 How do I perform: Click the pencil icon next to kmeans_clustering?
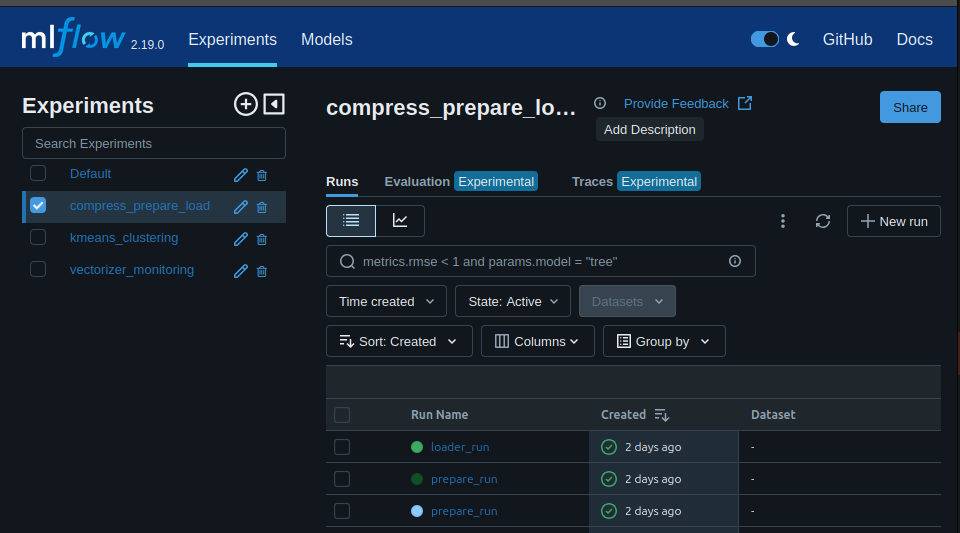click(x=240, y=239)
